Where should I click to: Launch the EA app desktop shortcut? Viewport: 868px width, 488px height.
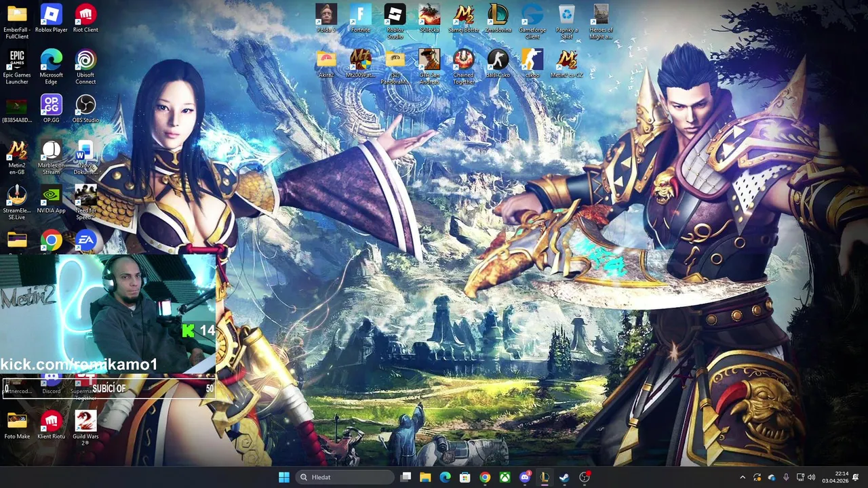pos(85,241)
